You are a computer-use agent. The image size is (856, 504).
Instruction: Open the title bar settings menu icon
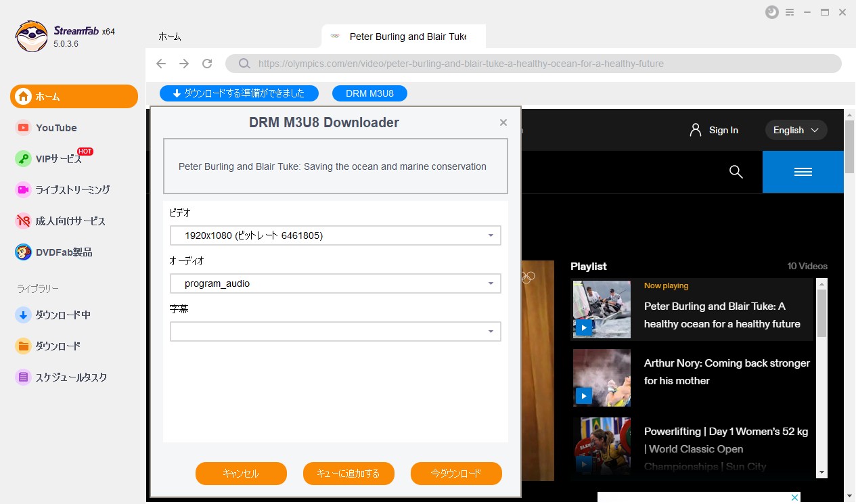click(x=790, y=12)
